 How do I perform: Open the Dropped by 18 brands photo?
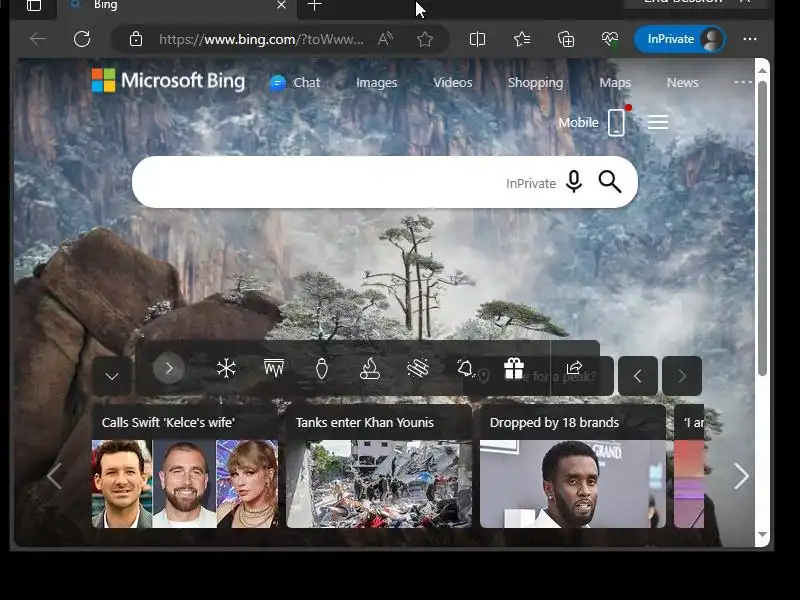pyautogui.click(x=572, y=484)
